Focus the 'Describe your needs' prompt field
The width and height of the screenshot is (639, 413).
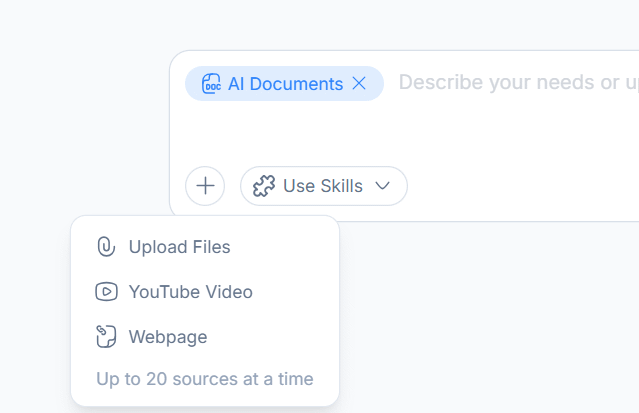(x=518, y=83)
